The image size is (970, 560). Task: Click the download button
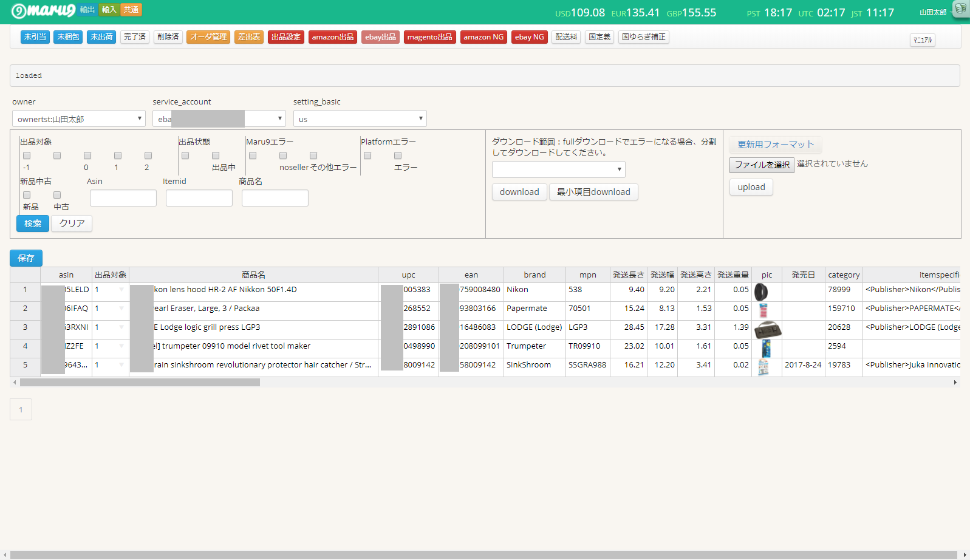[519, 192]
